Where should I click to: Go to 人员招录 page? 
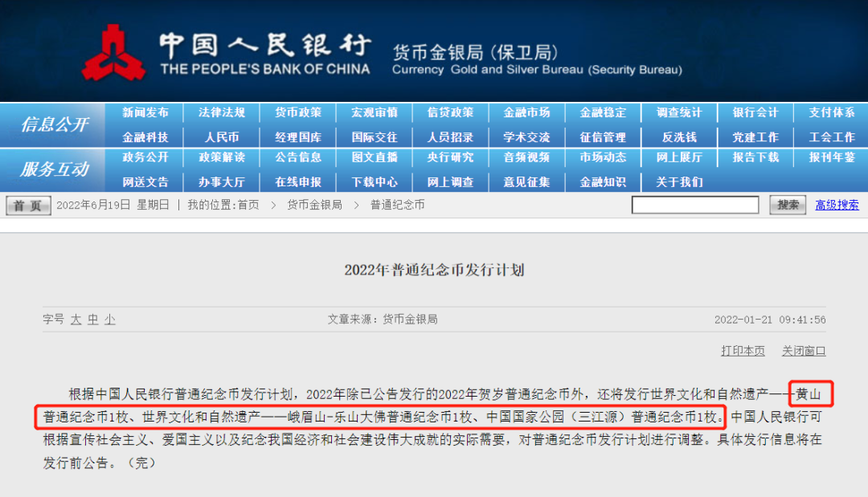450,137
